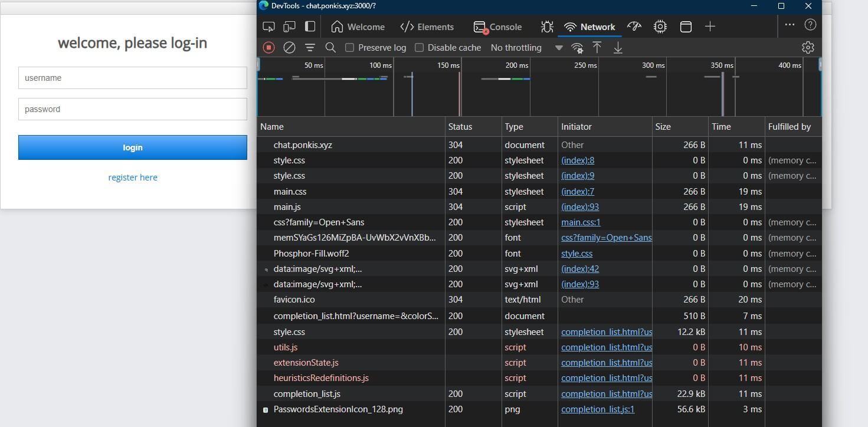
Task: Open Customize DevTools ellipsis menu
Action: click(x=790, y=25)
